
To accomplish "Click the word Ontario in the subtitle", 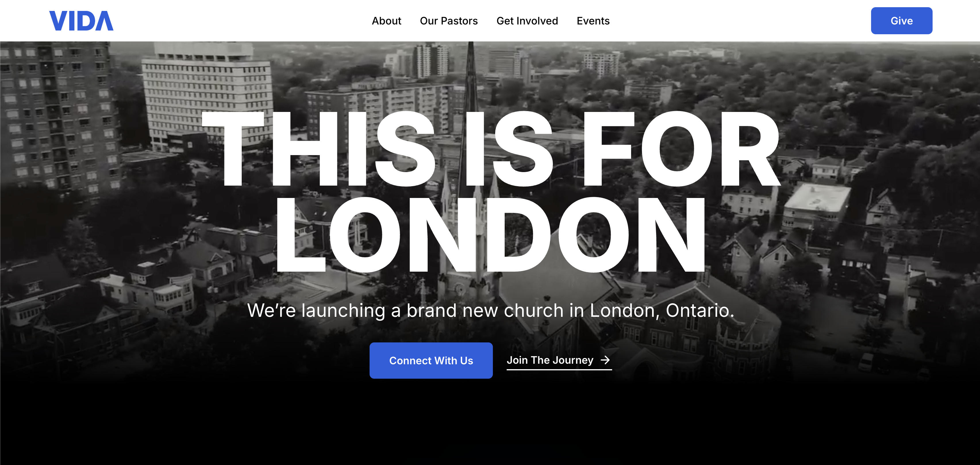I will point(699,310).
